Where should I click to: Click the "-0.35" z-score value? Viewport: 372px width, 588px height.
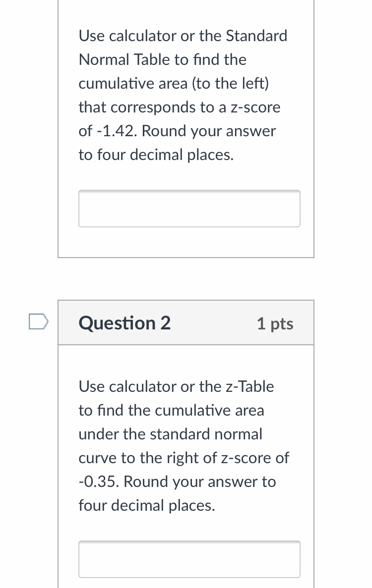tap(99, 481)
